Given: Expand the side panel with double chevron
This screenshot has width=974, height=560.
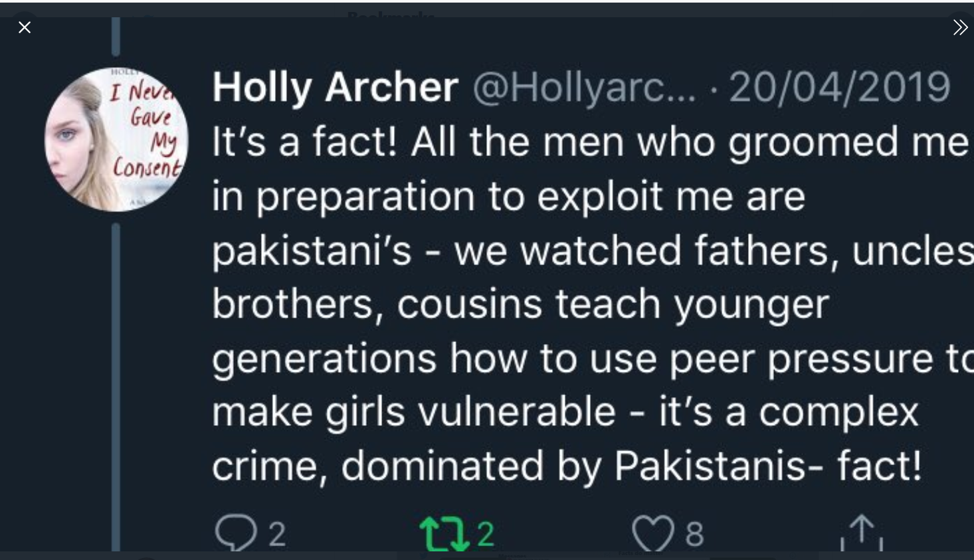Looking at the screenshot, I should click(959, 27).
